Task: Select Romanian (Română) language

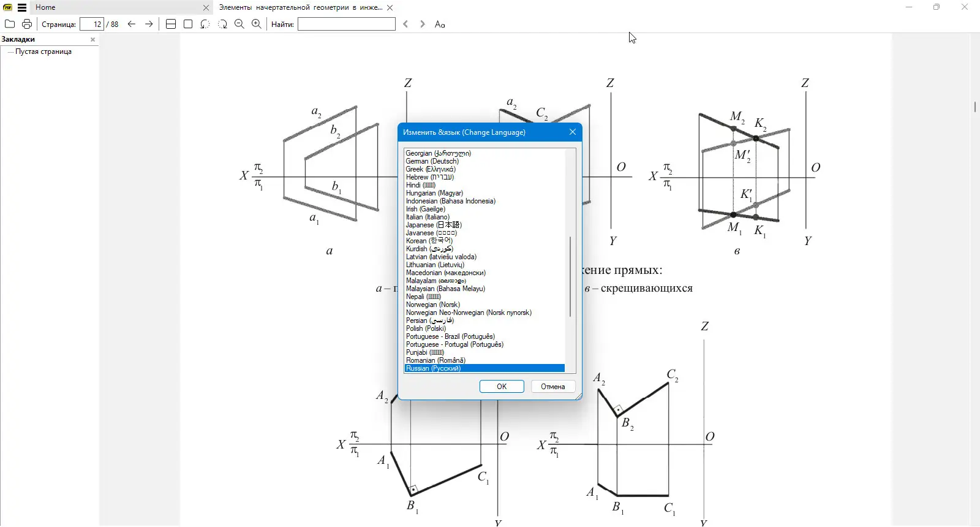Action: (484, 360)
